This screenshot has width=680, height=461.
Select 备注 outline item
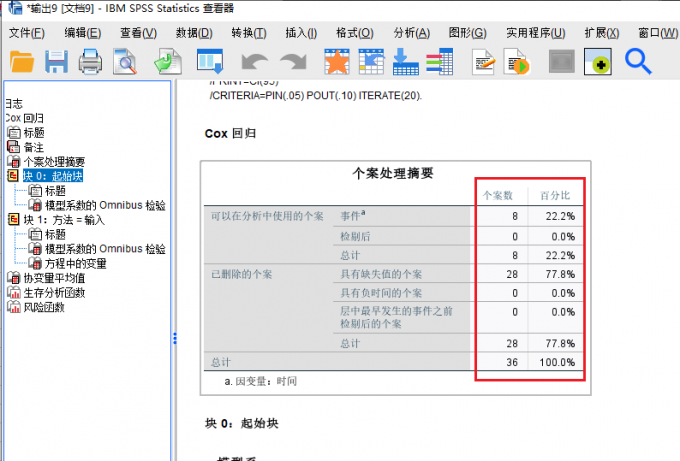(x=33, y=147)
